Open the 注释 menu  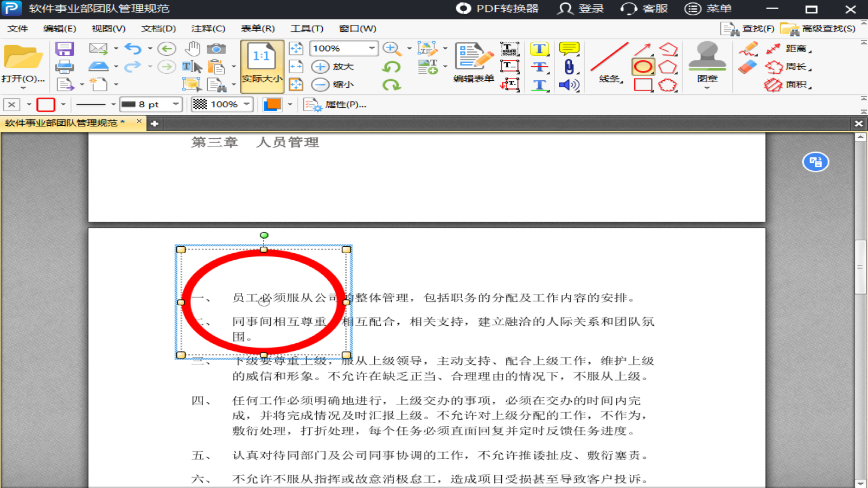[209, 28]
